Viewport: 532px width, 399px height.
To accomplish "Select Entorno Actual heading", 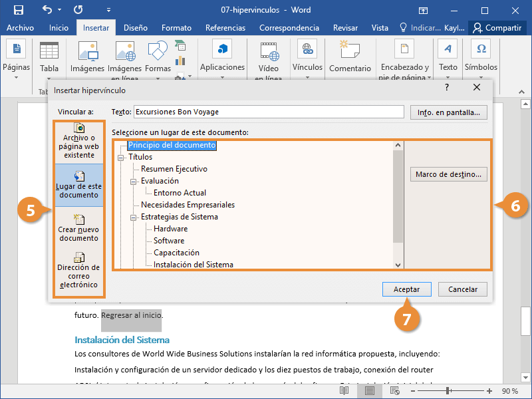I will 180,193.
